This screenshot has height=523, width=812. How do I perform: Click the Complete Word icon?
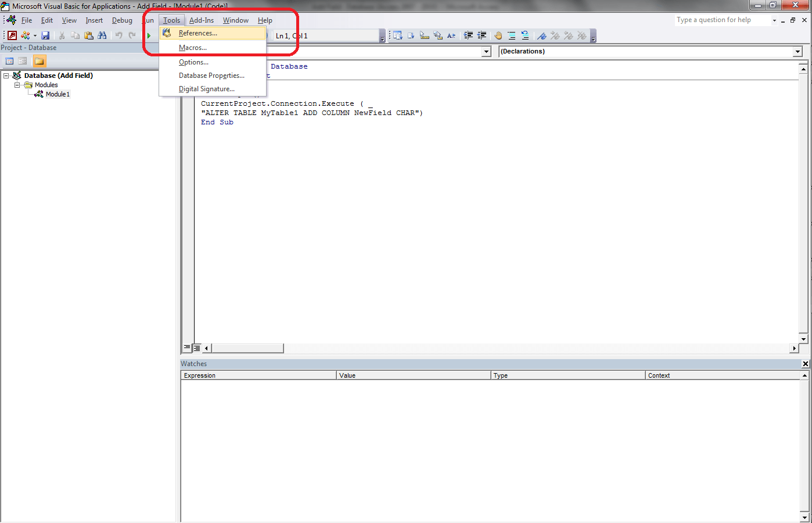point(451,35)
